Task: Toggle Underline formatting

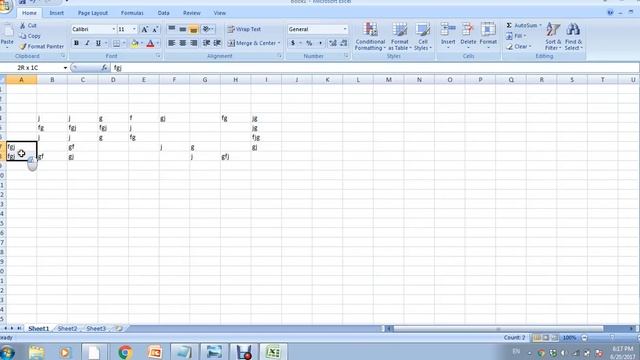Action: tap(98, 43)
